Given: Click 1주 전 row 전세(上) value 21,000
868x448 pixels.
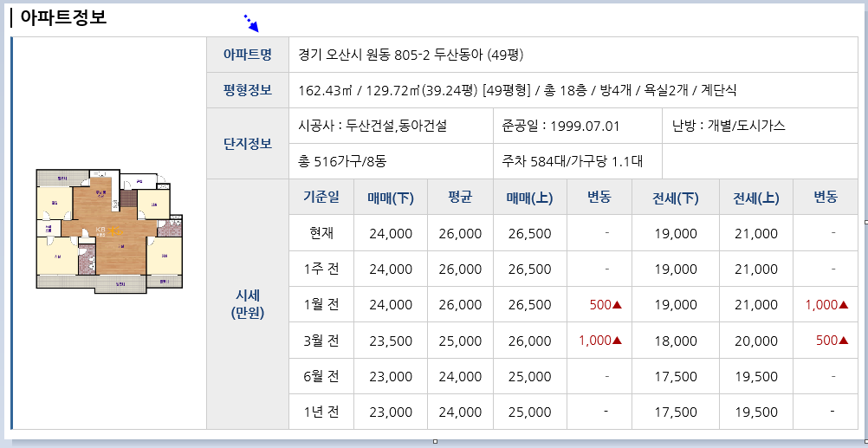Looking at the screenshot, I should 756,269.
